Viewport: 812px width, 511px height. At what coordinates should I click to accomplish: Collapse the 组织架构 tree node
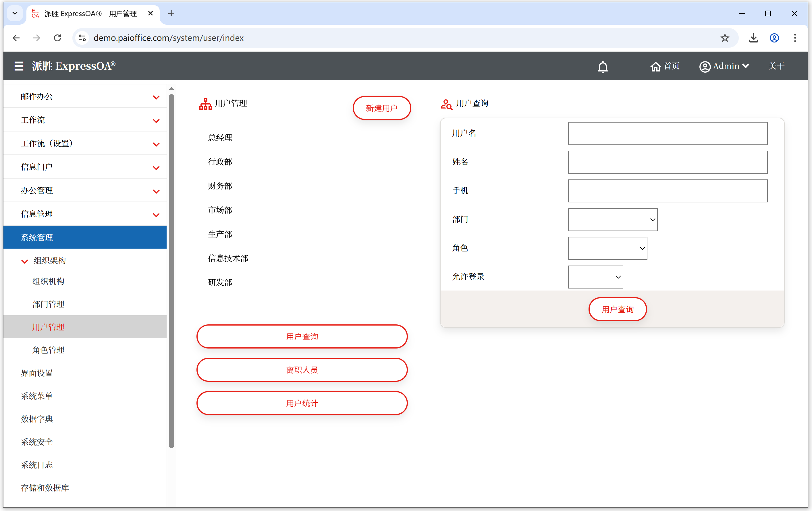point(25,261)
